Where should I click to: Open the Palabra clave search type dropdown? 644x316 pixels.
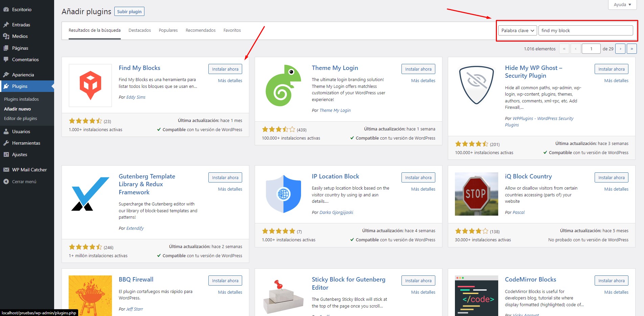coord(517,30)
